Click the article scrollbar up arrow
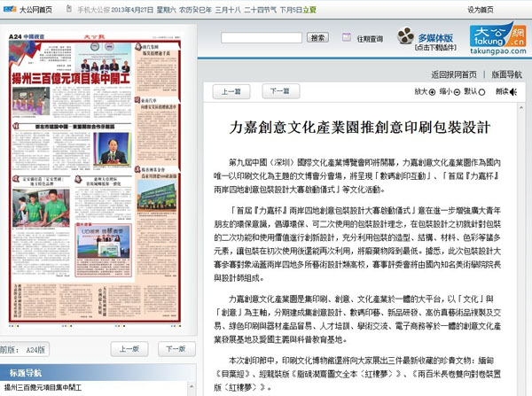The height and width of the screenshot is (396, 532). point(520,108)
